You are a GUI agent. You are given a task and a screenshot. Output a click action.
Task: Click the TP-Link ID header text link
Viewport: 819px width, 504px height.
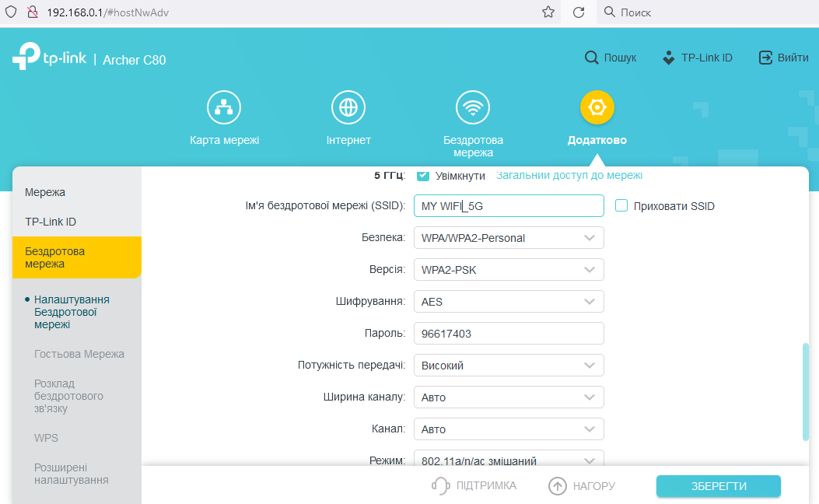[x=707, y=58]
